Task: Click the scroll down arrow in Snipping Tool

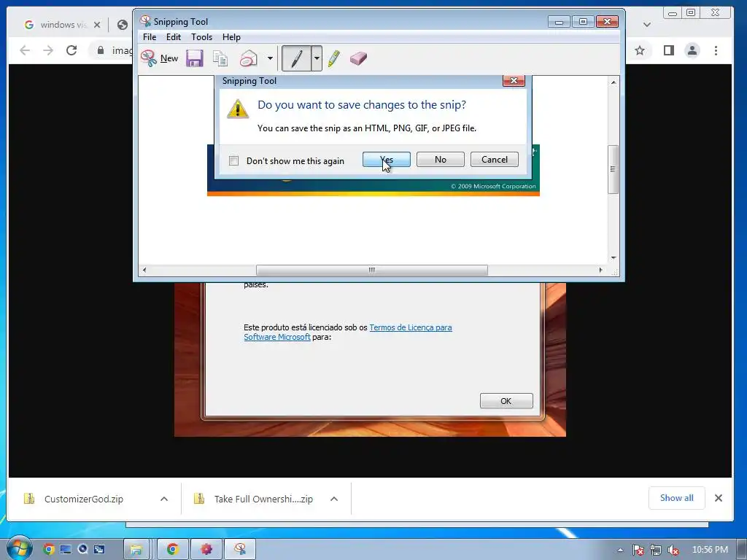Action: pos(614,257)
